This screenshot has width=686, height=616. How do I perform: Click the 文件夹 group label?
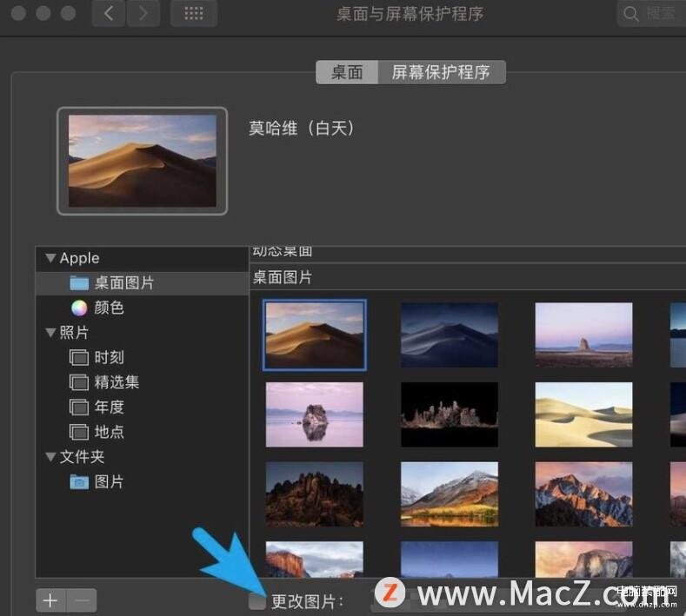tap(83, 457)
